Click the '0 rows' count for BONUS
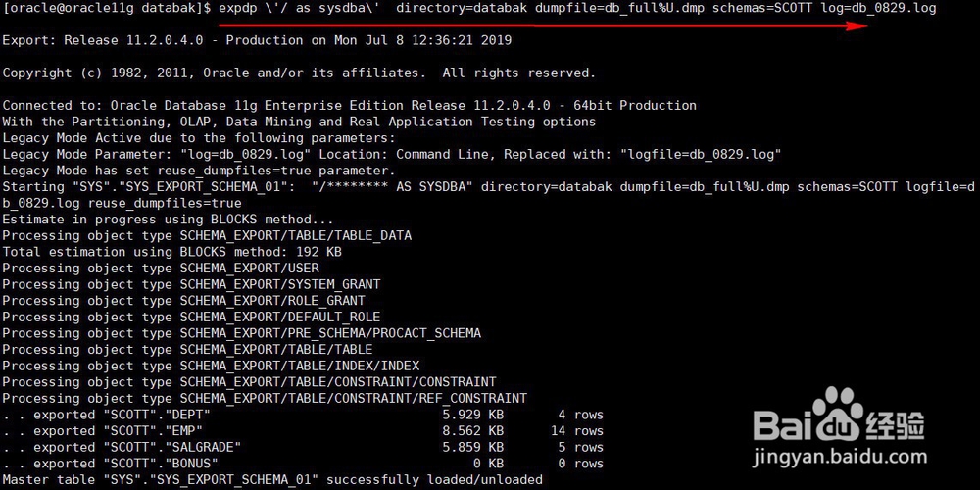The height and width of the screenshot is (490, 980). click(x=580, y=464)
